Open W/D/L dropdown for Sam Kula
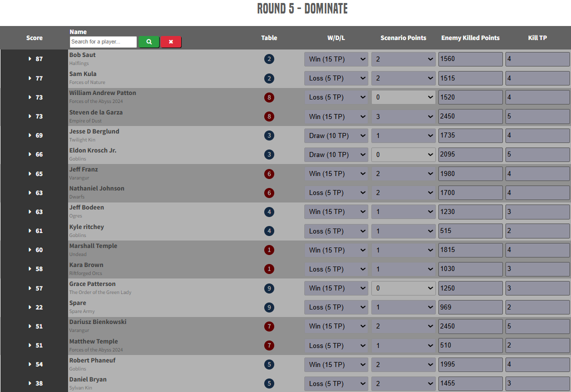The width and height of the screenshot is (571, 392). pyautogui.click(x=336, y=78)
